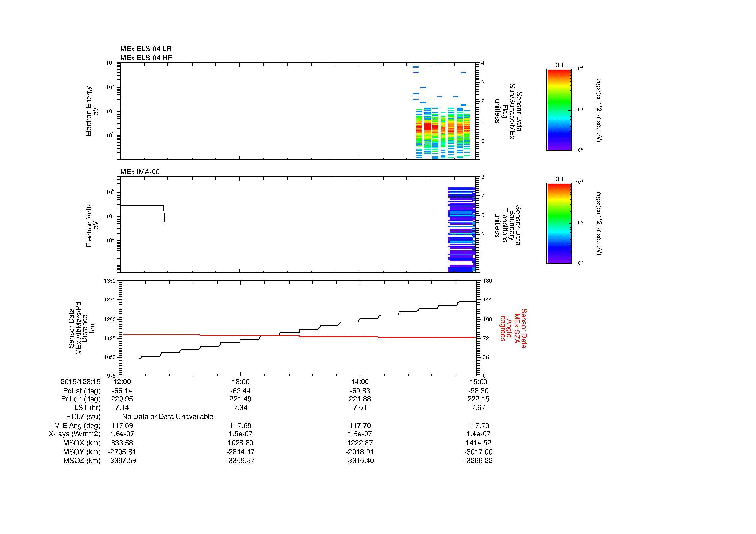
Task: Click the LST value '7.51'
Action: click(360, 408)
